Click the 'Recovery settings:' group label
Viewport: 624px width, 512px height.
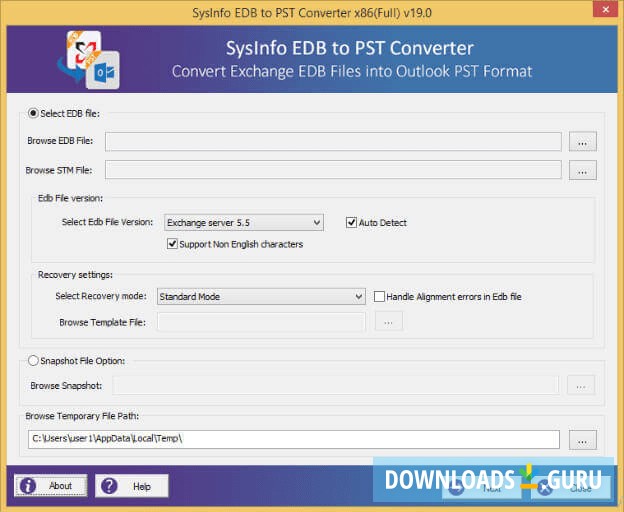75,274
